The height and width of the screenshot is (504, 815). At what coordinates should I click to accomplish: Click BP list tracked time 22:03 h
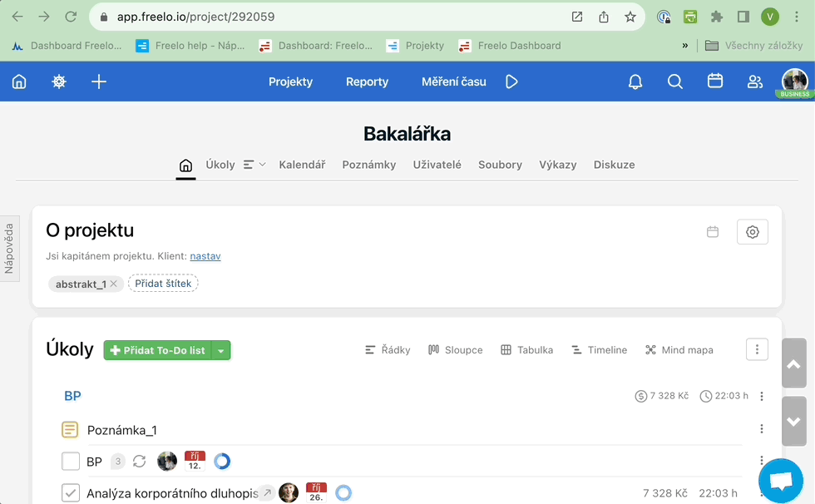724,396
